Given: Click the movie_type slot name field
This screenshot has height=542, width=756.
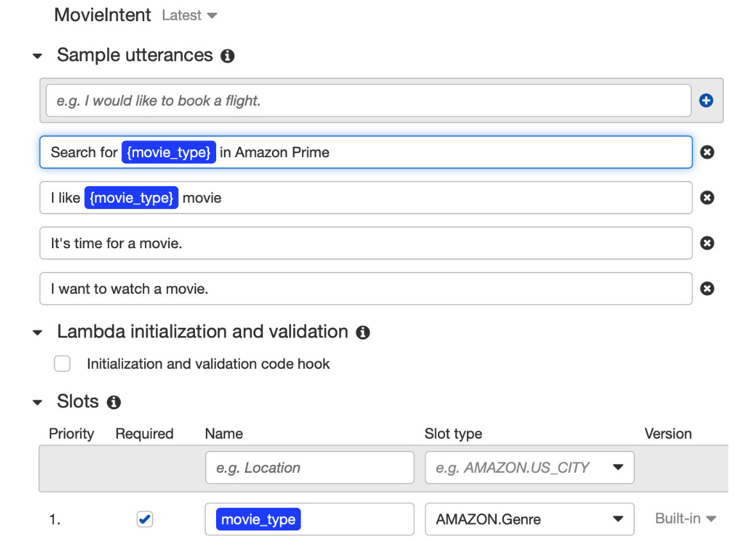Looking at the screenshot, I should tap(310, 520).
